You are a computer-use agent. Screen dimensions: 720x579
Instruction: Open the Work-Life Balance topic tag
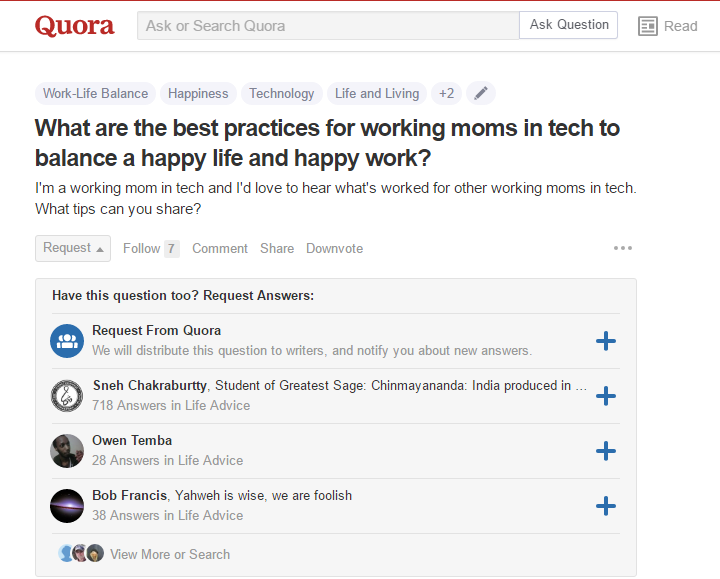(x=96, y=93)
